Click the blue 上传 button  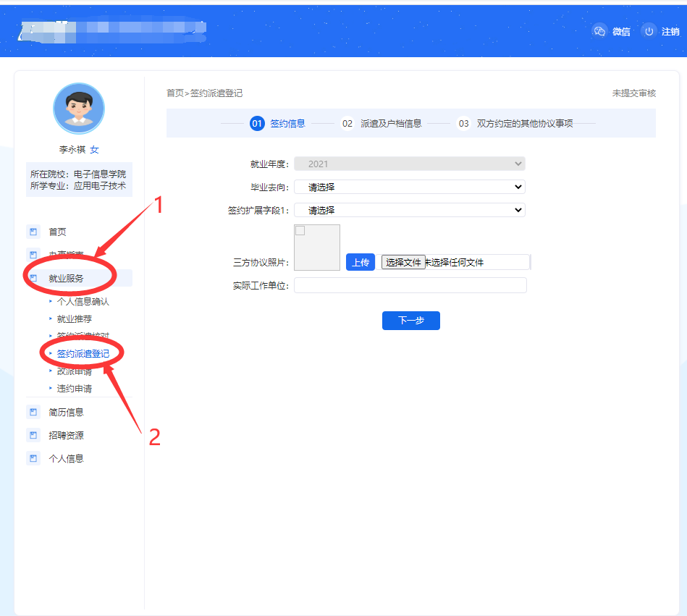(360, 262)
